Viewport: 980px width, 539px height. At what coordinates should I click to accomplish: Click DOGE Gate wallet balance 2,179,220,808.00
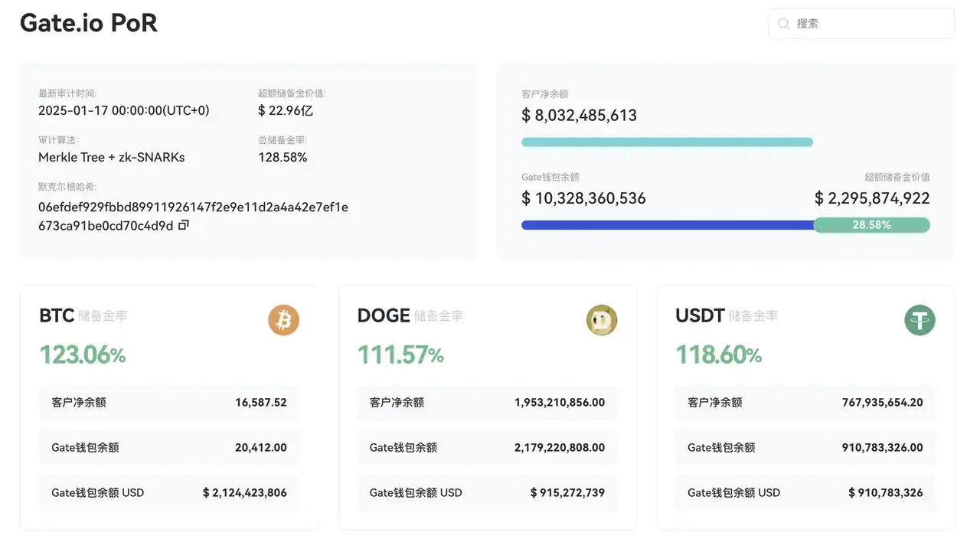coord(560,447)
